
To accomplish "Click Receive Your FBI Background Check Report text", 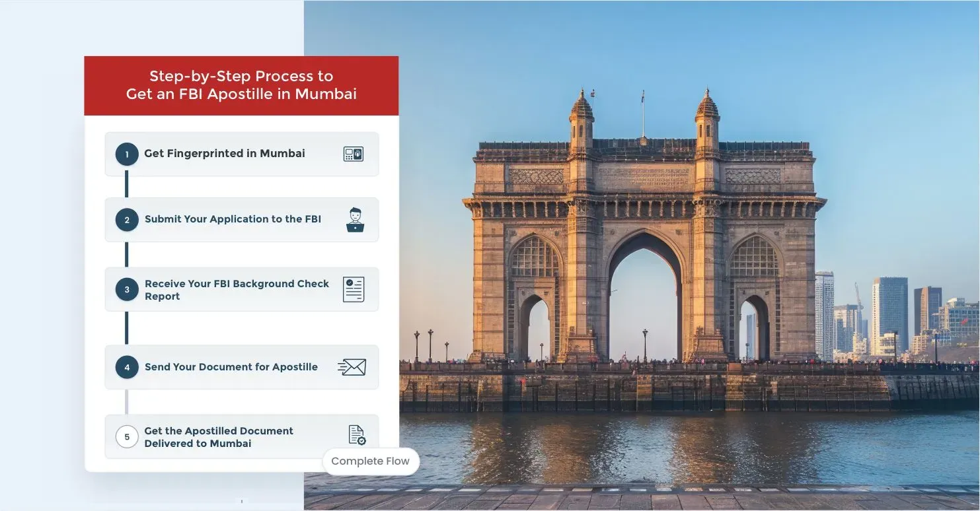I will click(236, 290).
